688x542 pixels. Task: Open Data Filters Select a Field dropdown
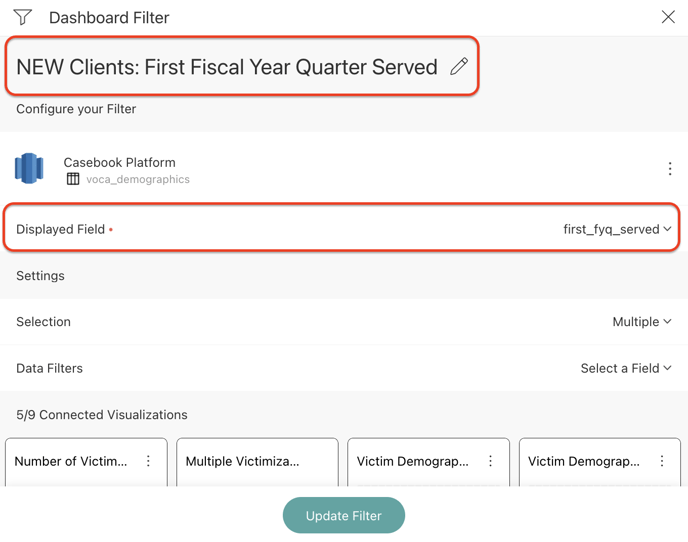(626, 368)
